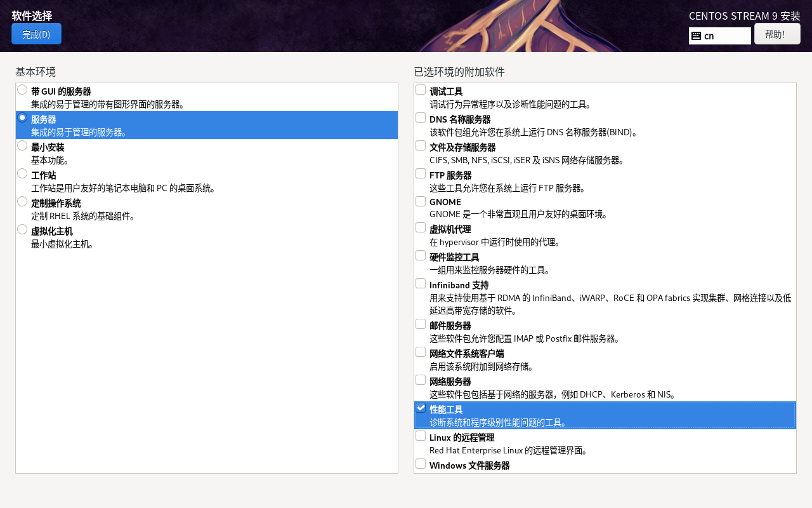Check the DNS 名称服务器 checkbox
This screenshot has height=508, width=812.
click(421, 117)
